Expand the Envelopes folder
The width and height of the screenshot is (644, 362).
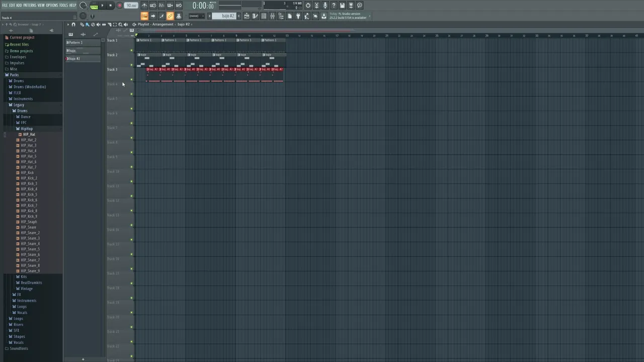18,57
